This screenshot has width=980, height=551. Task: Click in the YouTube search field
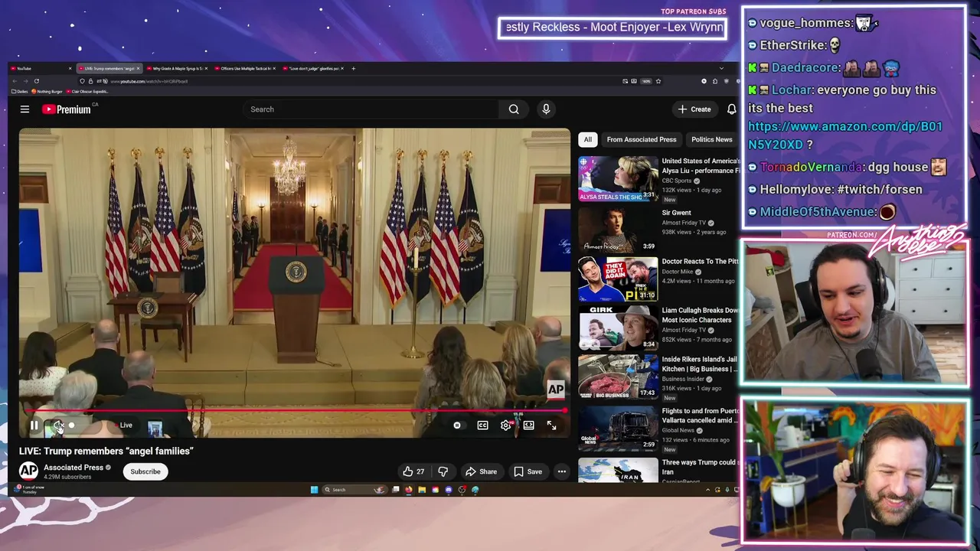(371, 109)
